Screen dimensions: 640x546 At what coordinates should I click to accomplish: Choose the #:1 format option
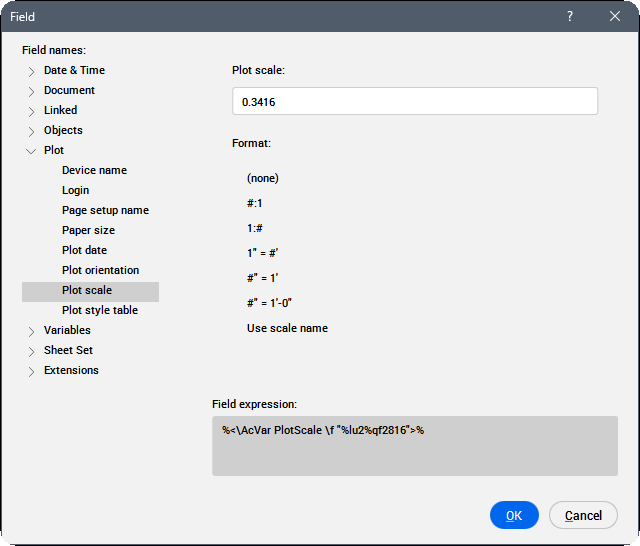[x=255, y=203]
